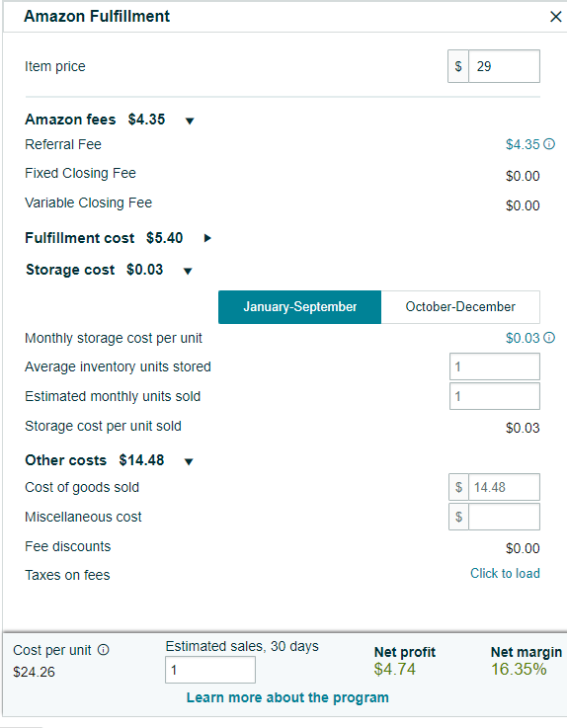This screenshot has height=728, width=567.
Task: Collapse the Storage cost section
Action: click(x=188, y=271)
